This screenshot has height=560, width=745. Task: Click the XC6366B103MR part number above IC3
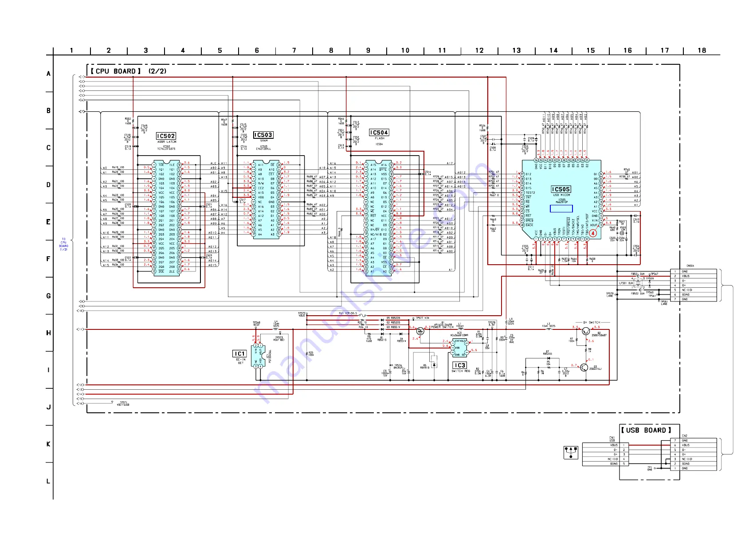pyautogui.click(x=459, y=335)
